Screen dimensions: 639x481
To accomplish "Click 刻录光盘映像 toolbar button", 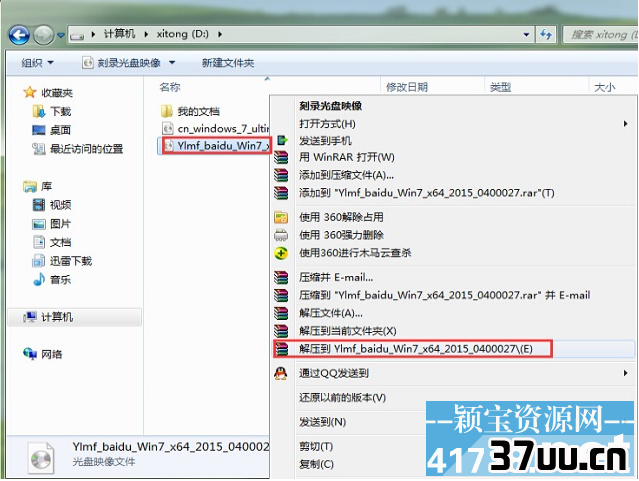I will tap(121, 63).
